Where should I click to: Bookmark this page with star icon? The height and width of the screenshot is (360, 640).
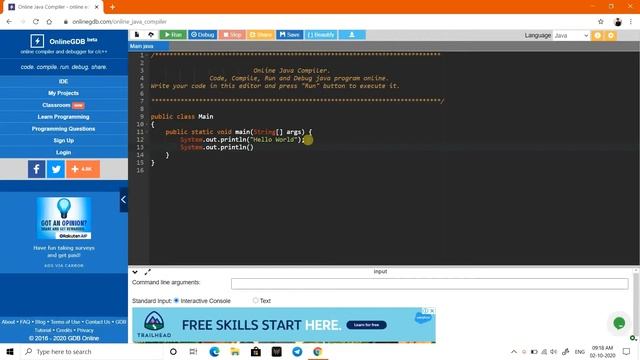click(601, 22)
